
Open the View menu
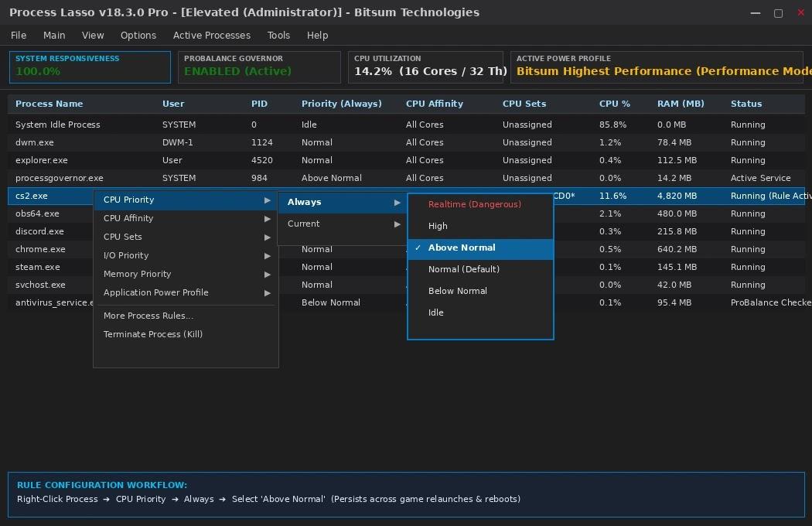[93, 36]
